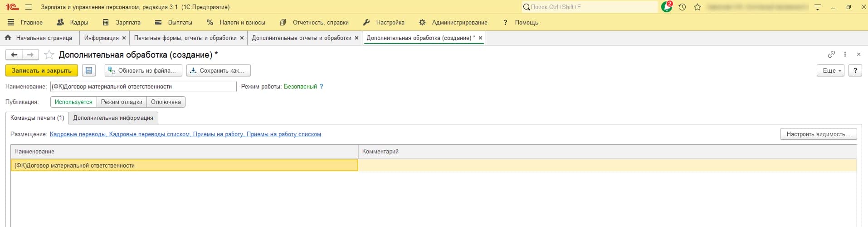Viewport: 868px width, 227px height.
Task: Click comment cell of selected row
Action: point(607,165)
